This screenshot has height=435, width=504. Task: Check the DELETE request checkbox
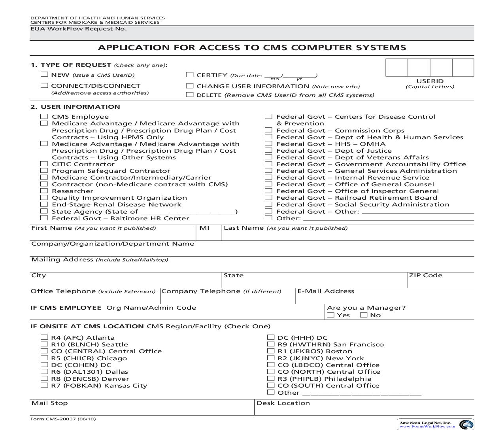pyautogui.click(x=189, y=95)
